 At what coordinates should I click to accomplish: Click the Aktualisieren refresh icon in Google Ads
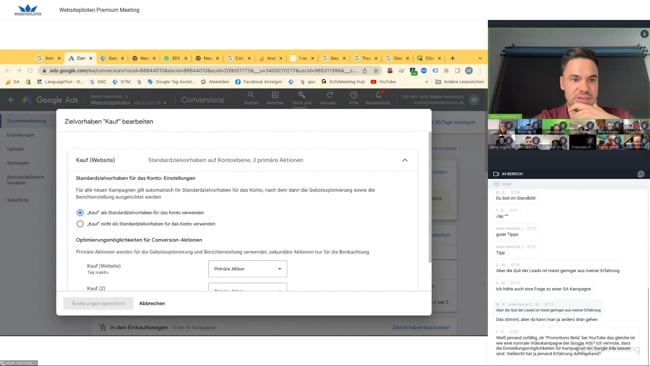coord(330,95)
